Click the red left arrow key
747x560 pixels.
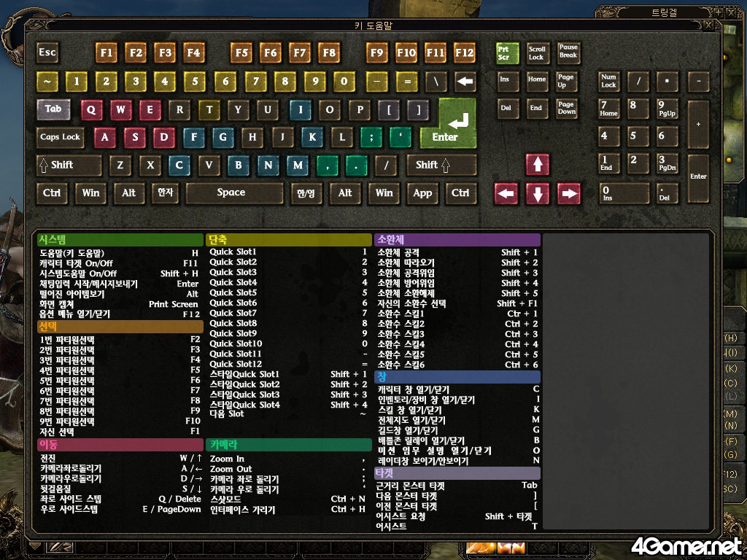point(506,194)
